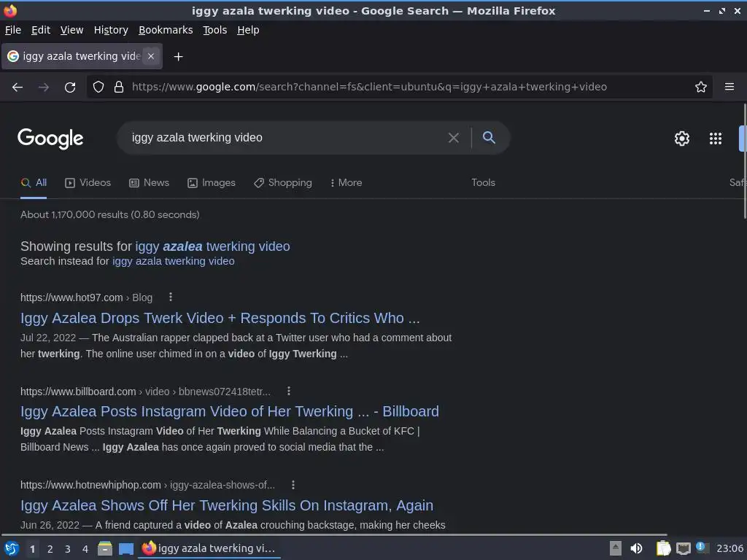Switch to workspace 2
747x560 pixels.
50,549
